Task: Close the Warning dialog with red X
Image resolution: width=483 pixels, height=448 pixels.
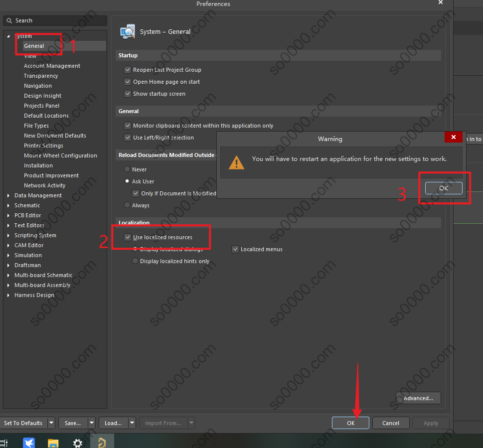Action: point(454,137)
